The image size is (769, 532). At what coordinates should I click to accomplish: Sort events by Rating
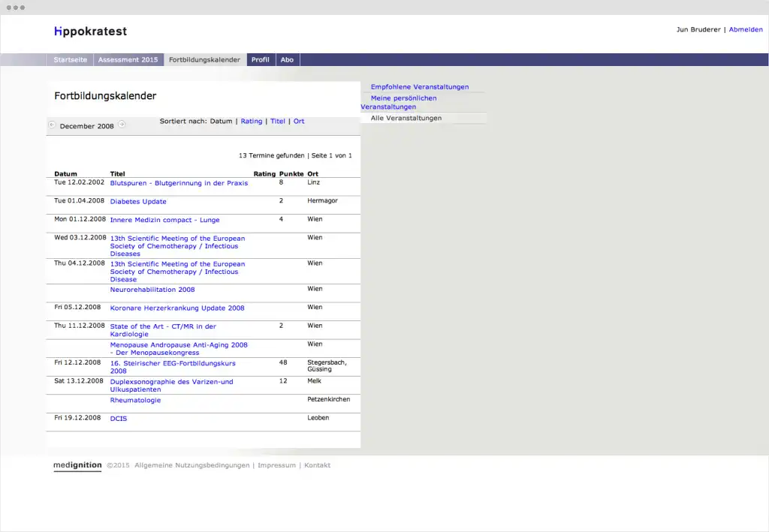click(252, 122)
